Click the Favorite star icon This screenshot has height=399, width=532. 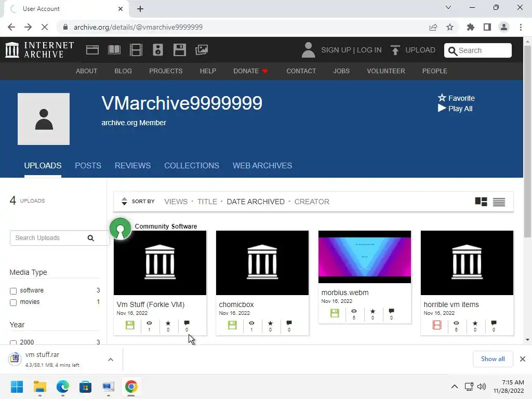click(442, 98)
